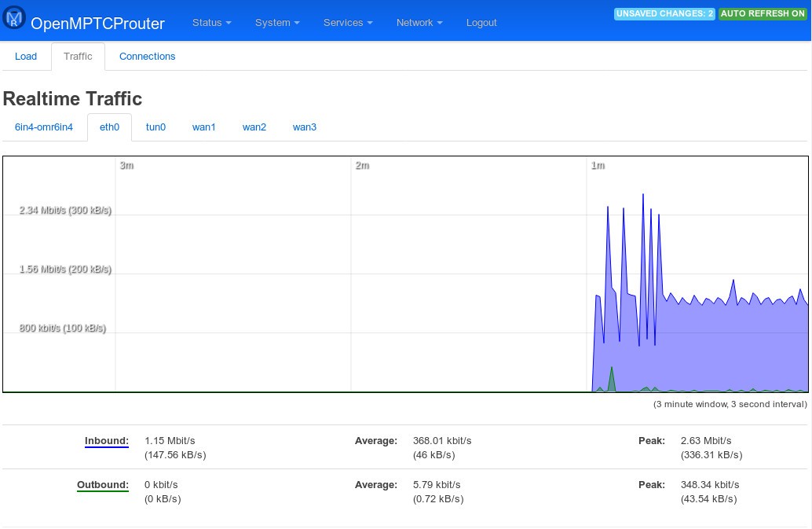Click the OpenMPTCProuter logo icon
The image size is (812, 529).
(x=15, y=18)
